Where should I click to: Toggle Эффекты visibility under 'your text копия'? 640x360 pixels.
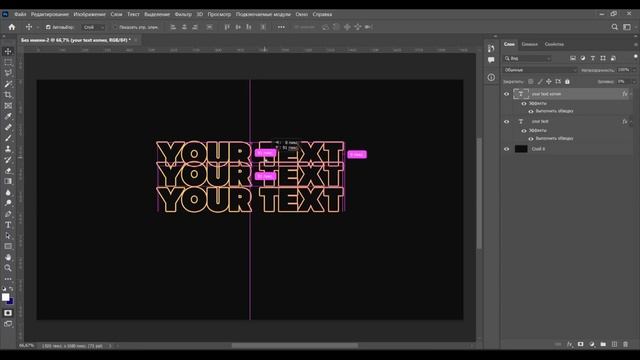click(x=524, y=104)
